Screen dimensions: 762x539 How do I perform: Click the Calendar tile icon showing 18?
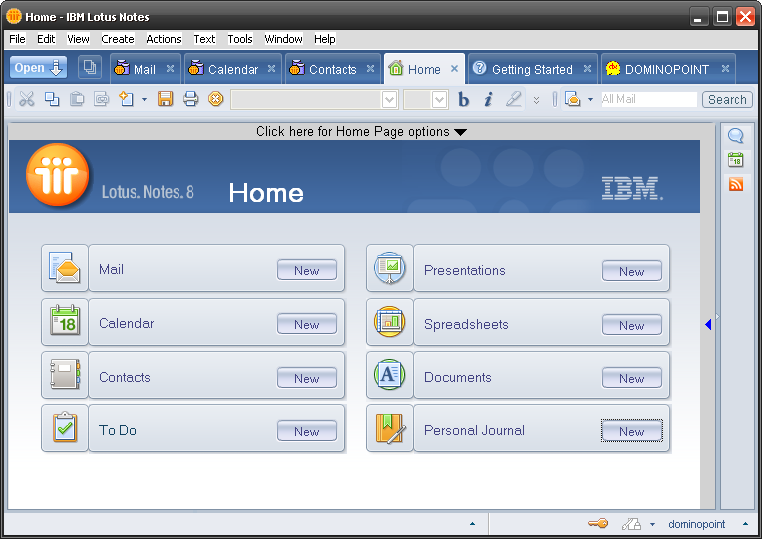pos(65,321)
